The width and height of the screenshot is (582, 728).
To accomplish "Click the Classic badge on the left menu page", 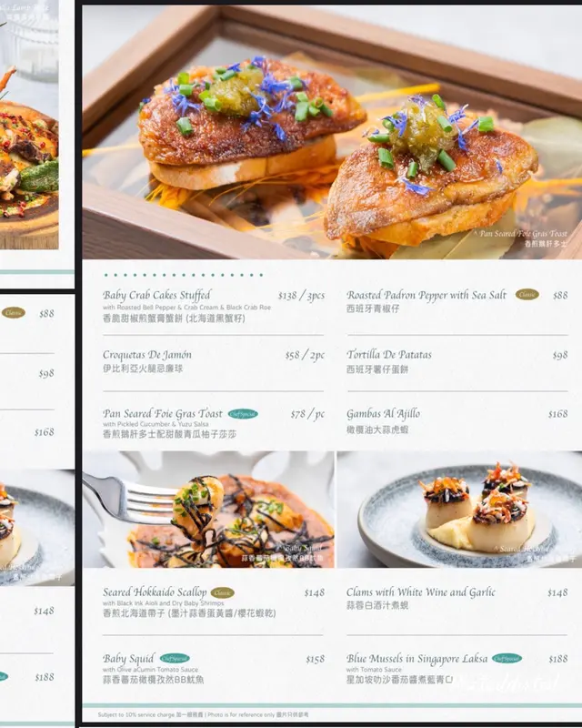I will coord(13,313).
